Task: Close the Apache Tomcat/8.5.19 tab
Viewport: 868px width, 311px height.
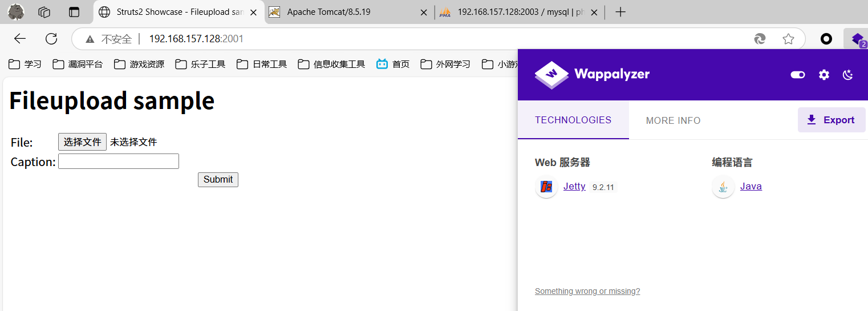Action: 424,12
